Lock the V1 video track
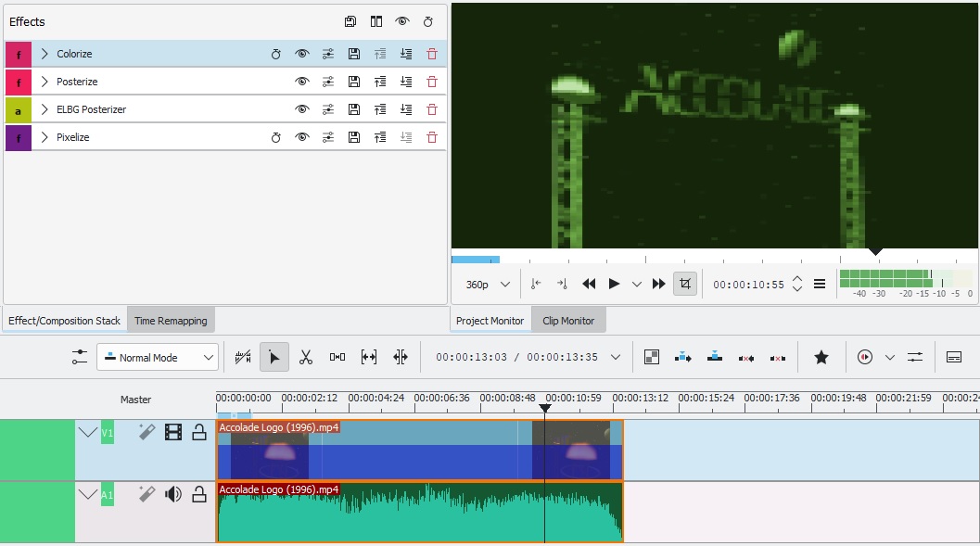This screenshot has width=980, height=546. pyautogui.click(x=198, y=432)
